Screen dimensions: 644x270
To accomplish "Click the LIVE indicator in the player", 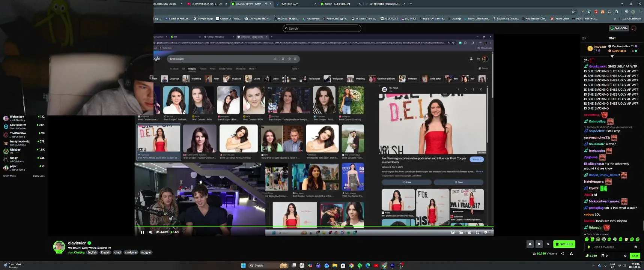I will click(x=175, y=232).
